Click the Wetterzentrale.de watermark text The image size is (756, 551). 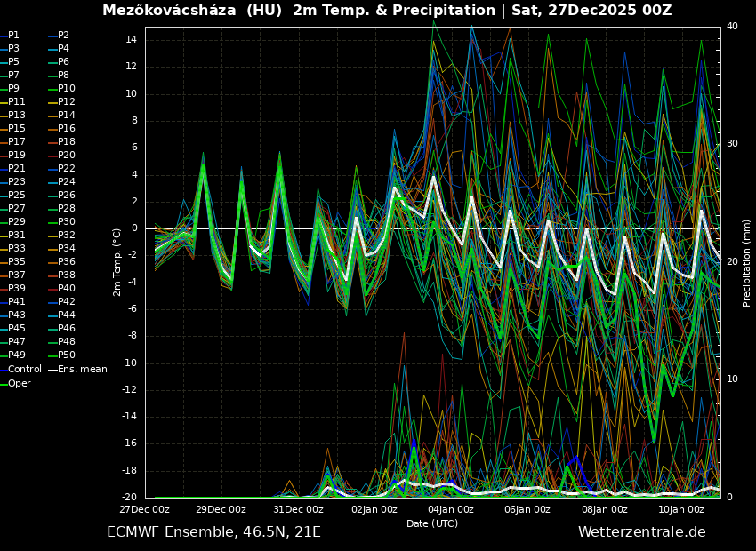point(641,532)
